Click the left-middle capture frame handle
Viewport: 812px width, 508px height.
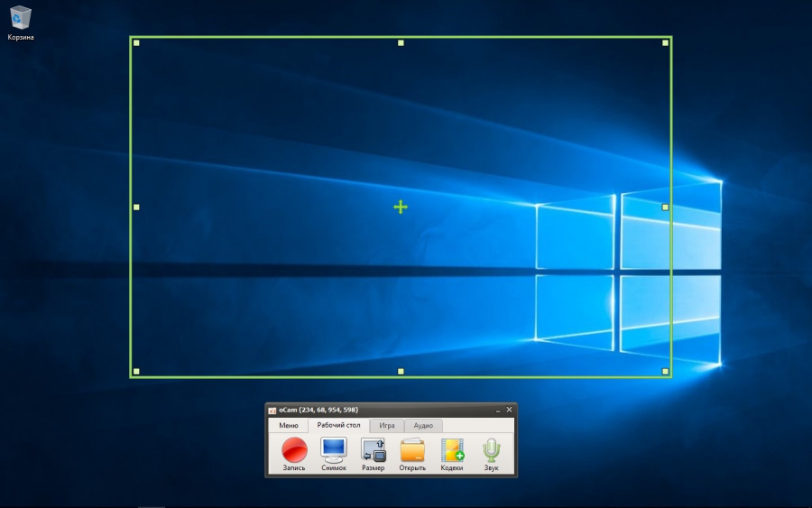tap(136, 208)
